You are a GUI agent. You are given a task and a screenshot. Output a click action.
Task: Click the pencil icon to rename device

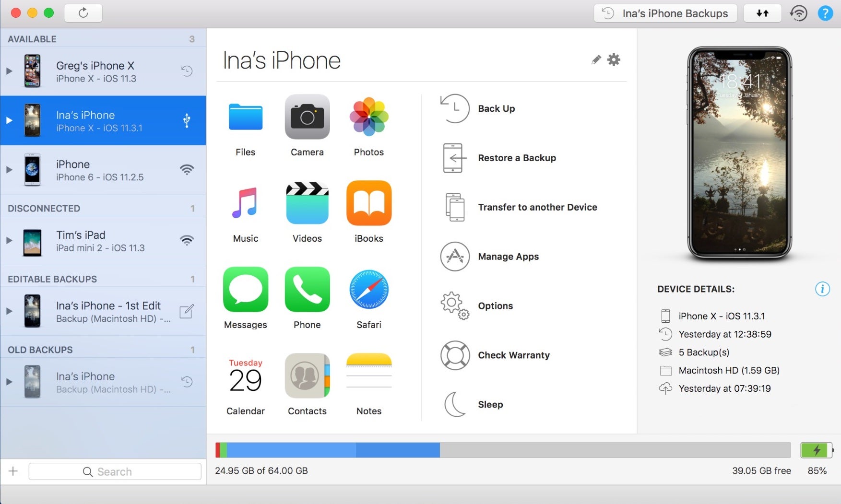point(596,60)
